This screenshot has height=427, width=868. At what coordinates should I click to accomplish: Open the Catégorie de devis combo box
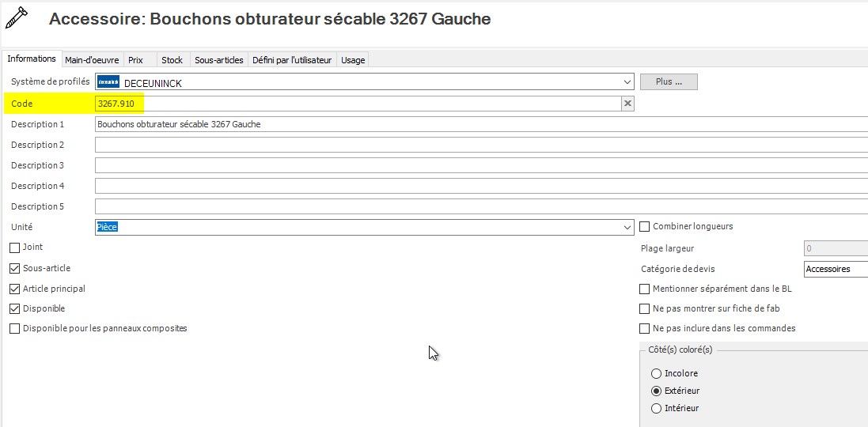point(835,269)
